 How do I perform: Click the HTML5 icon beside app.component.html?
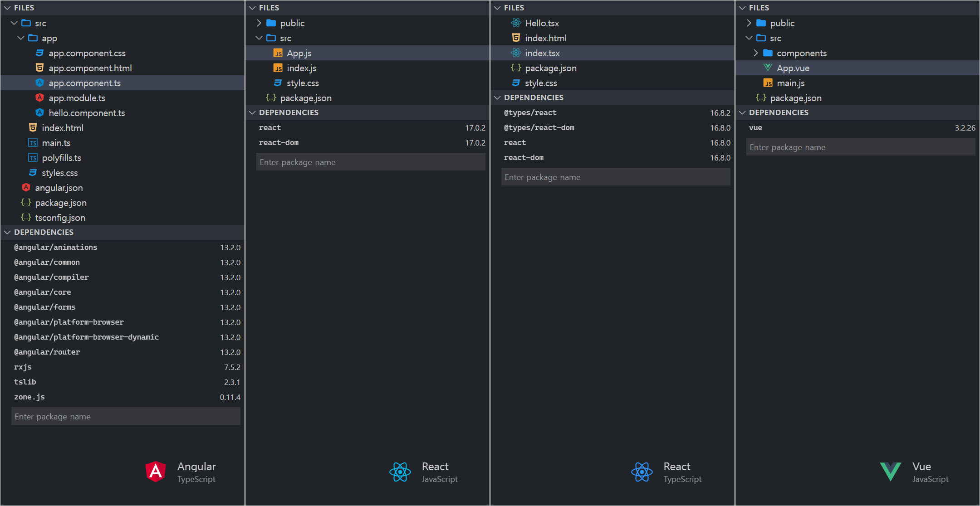coord(40,68)
